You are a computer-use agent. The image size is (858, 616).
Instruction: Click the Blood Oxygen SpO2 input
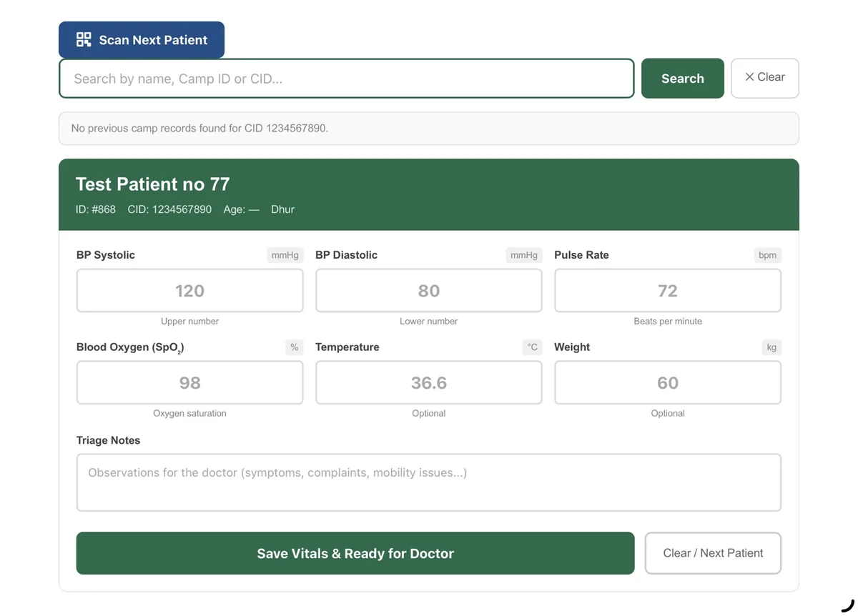[189, 383]
